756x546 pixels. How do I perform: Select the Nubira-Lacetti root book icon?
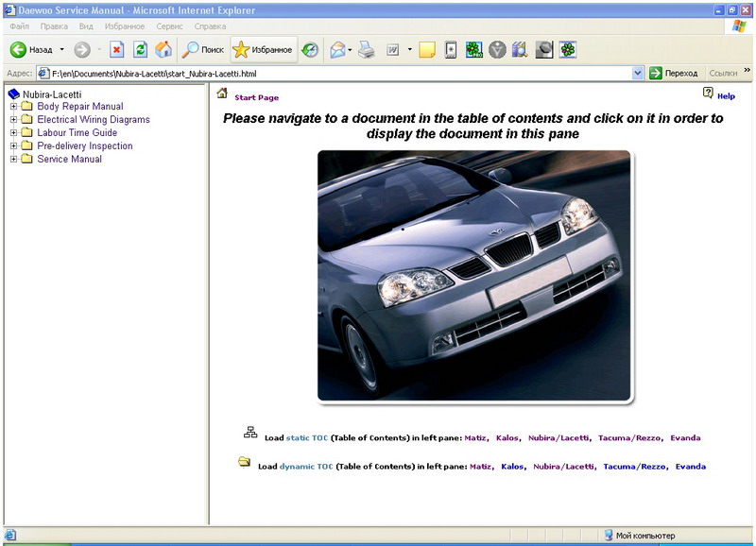click(x=14, y=94)
